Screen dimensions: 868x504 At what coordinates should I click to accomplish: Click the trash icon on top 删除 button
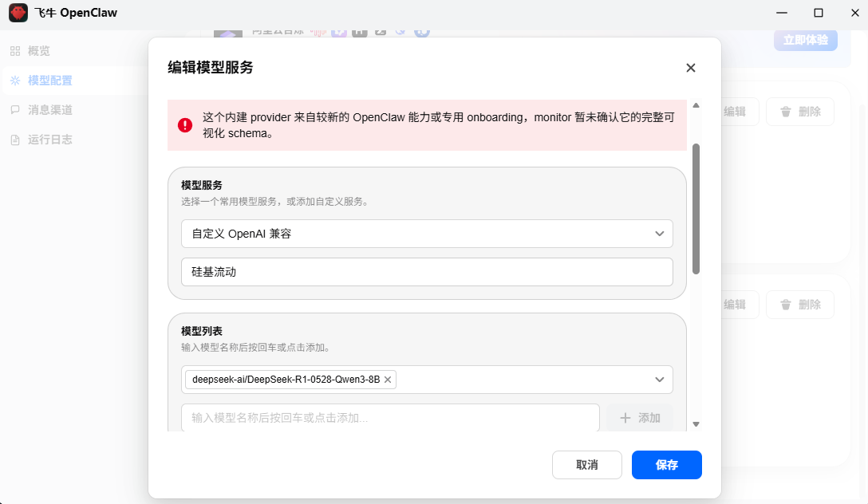click(x=786, y=112)
